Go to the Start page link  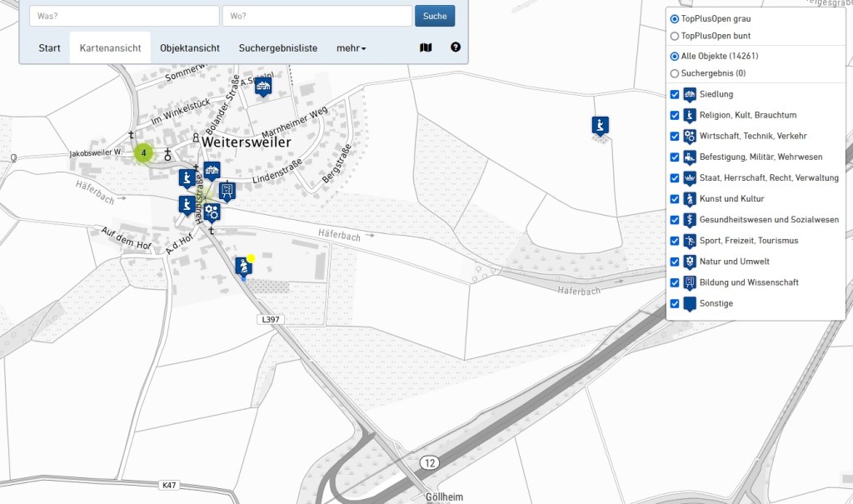[49, 48]
